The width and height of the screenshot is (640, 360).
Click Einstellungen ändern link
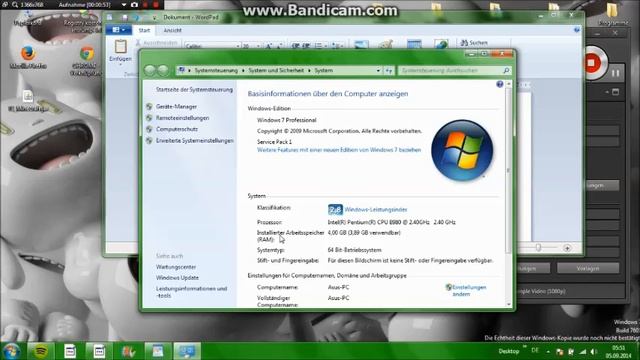pos(469,290)
